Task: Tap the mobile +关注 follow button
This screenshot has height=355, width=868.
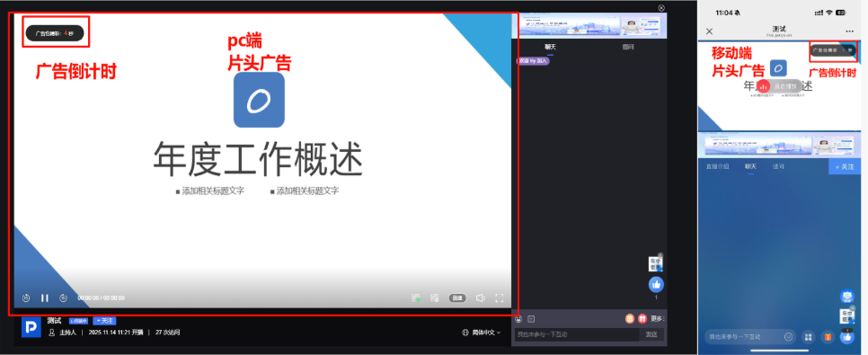Action: (845, 166)
